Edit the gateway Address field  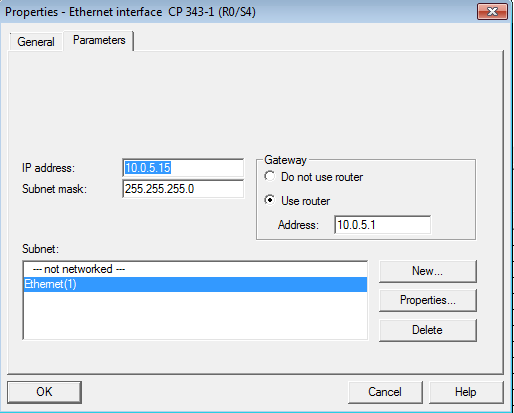pyautogui.click(x=383, y=225)
